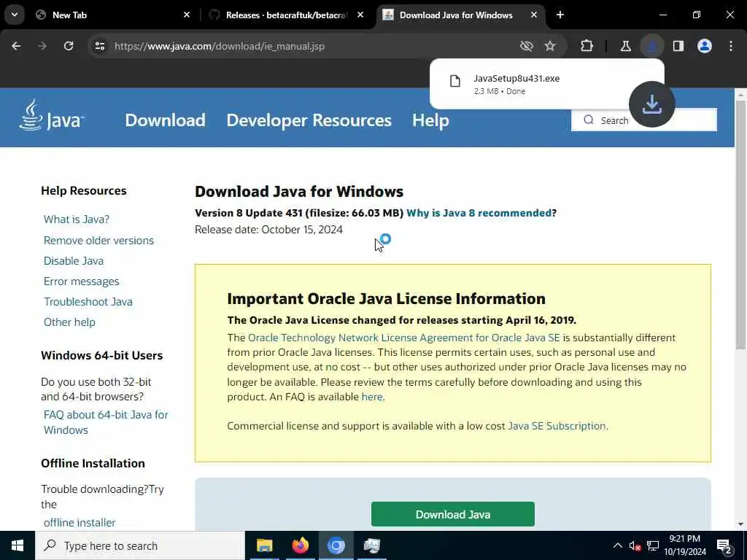The width and height of the screenshot is (747, 560).
Task: Open site information icon in address bar
Action: [x=99, y=46]
